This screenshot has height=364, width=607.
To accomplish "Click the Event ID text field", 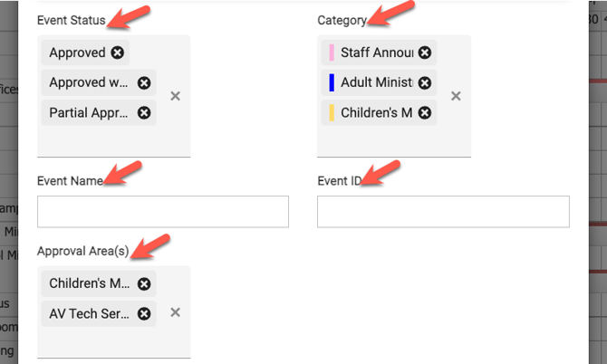I will point(443,211).
